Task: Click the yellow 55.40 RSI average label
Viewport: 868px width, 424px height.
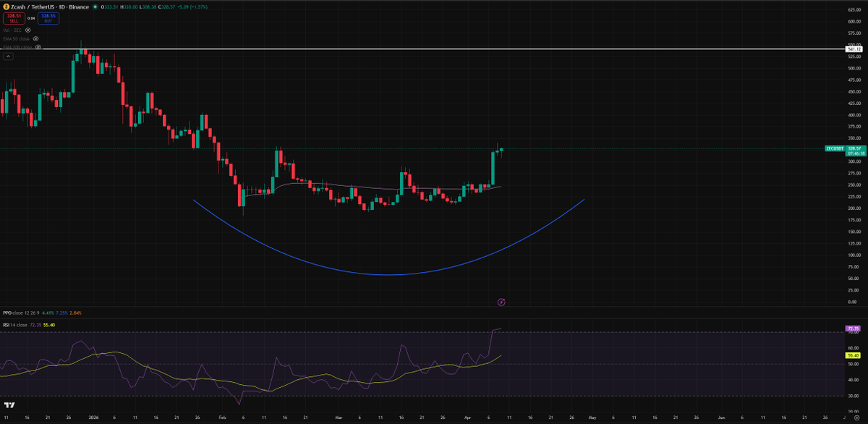Action: click(854, 355)
